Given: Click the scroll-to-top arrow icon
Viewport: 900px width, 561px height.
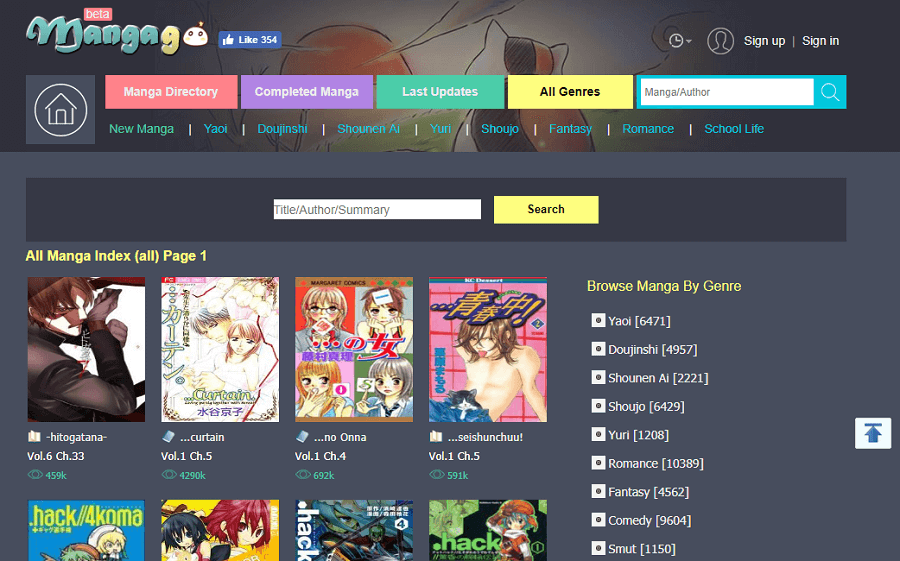Looking at the screenshot, I should click(873, 433).
